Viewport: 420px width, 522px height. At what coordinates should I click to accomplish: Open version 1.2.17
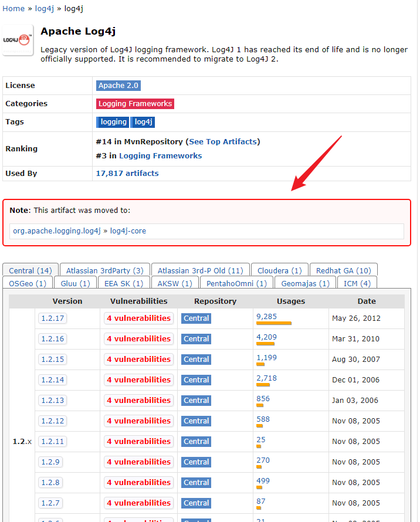click(x=53, y=318)
